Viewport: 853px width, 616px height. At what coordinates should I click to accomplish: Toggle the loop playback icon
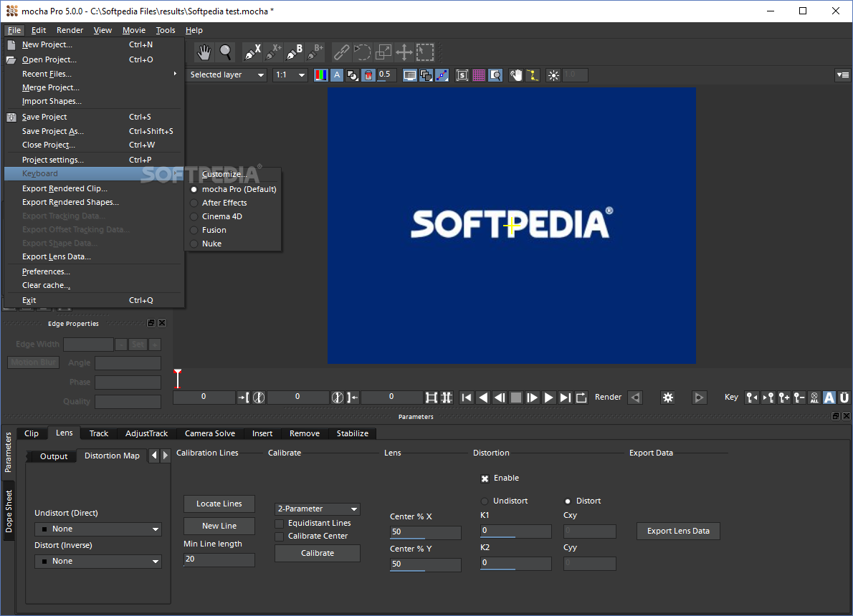click(x=581, y=398)
